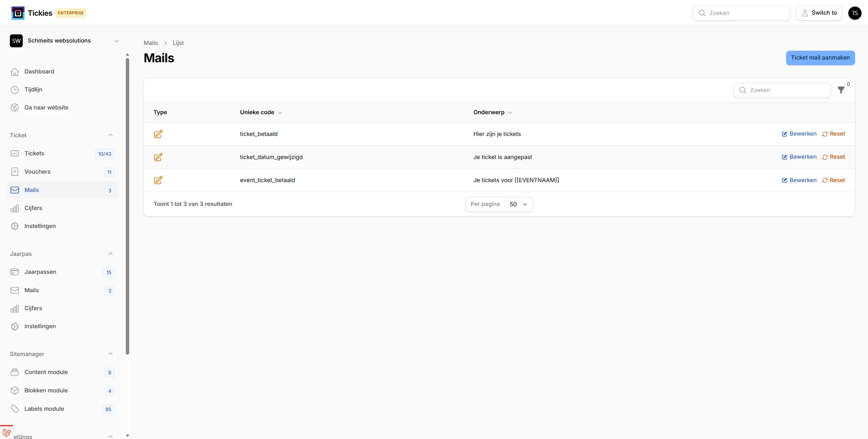This screenshot has width=868, height=439.
Task: Click the edit icon for event_ticket_betaald
Action: (x=158, y=180)
